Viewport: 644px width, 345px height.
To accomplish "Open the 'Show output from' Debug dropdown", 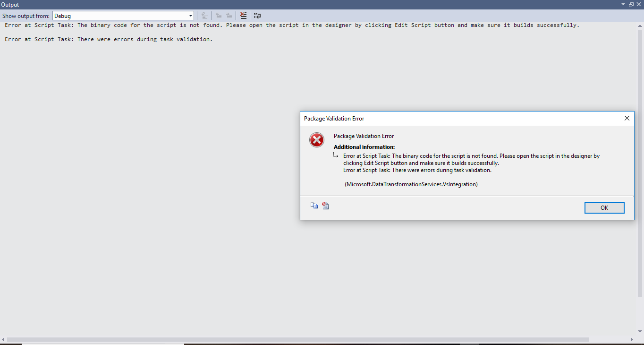I will (123, 16).
